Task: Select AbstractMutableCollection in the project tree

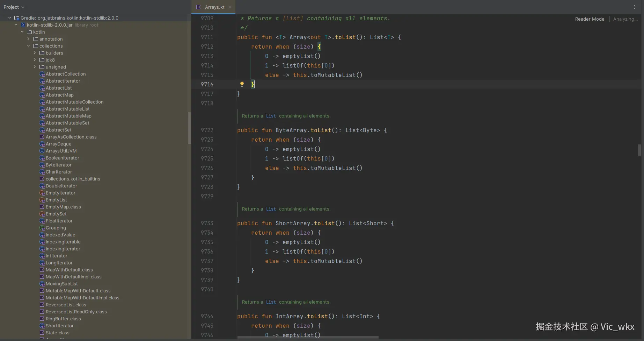Action: click(74, 102)
